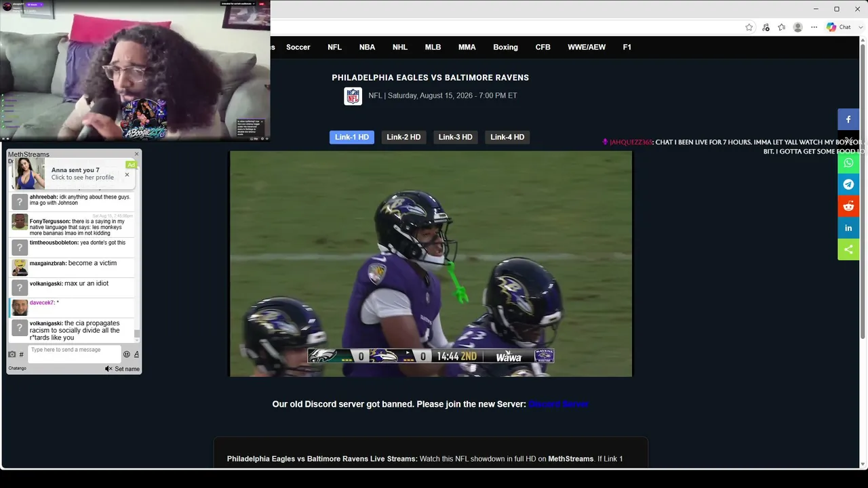Click the Philadelphia Eagles vs Baltimore Ravens heading
The width and height of the screenshot is (868, 488).
point(430,78)
